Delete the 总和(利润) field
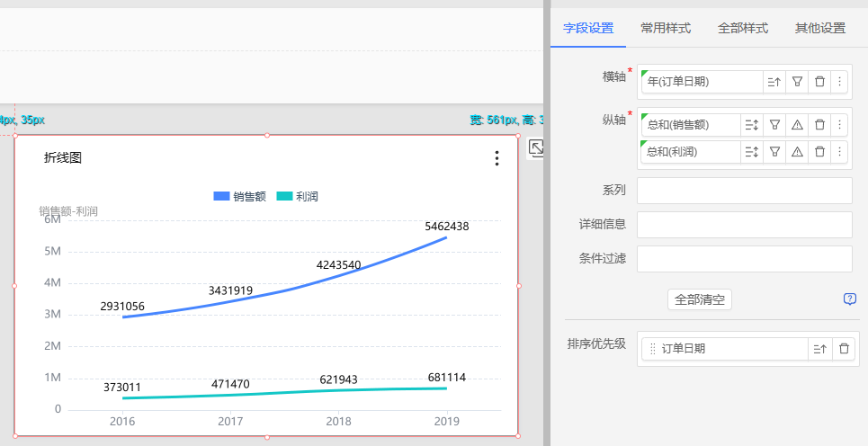This screenshot has height=446, width=868. pyautogui.click(x=819, y=152)
